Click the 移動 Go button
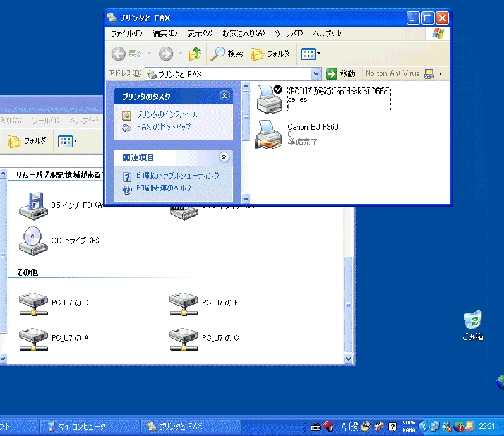Screen dimensions: 504x436 tap(340, 74)
